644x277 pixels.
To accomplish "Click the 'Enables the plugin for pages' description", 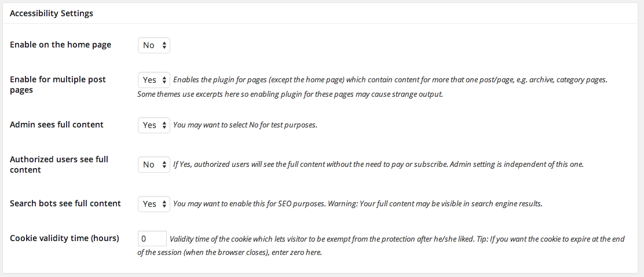I will [x=390, y=79].
